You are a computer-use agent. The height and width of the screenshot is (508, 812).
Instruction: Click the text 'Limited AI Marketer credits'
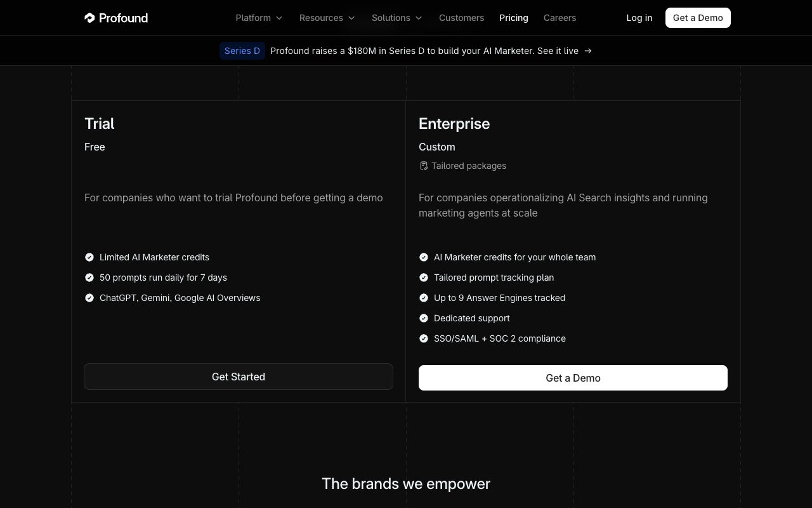pos(154,257)
